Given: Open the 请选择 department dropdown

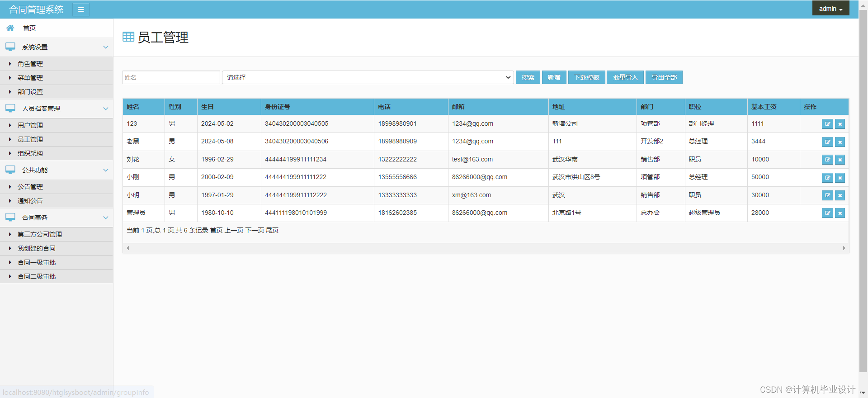Looking at the screenshot, I should pos(368,77).
